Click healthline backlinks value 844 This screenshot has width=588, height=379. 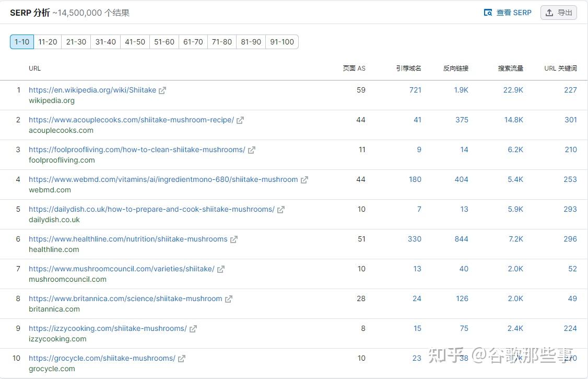coord(461,239)
